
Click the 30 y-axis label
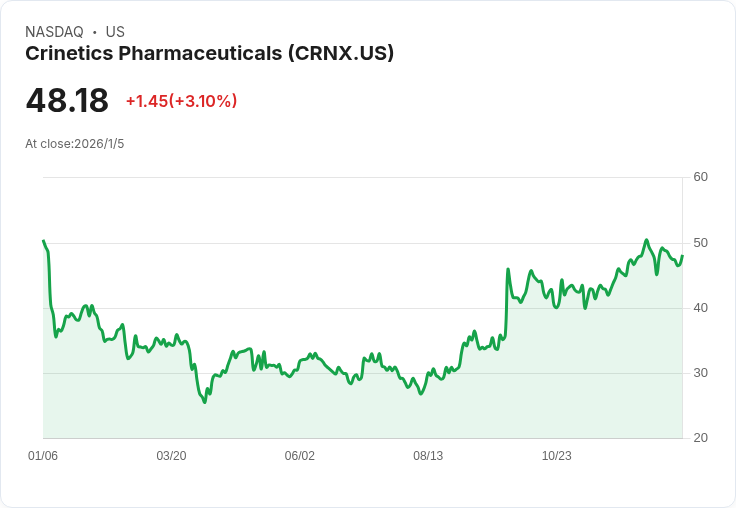click(x=700, y=373)
